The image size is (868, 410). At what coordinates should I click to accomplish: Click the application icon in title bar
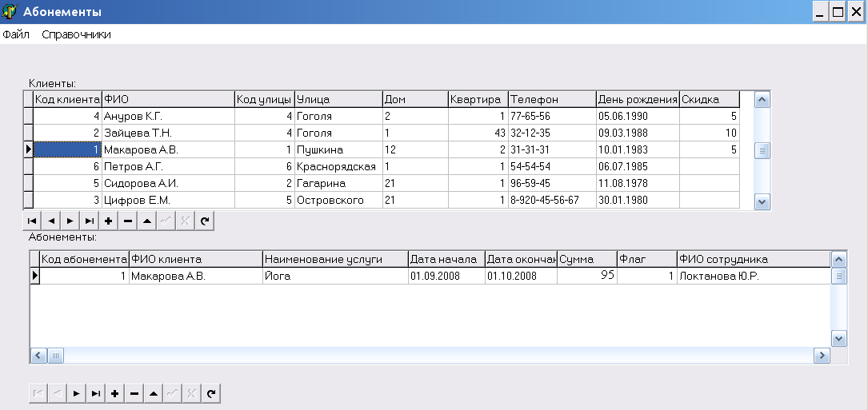tap(10, 11)
